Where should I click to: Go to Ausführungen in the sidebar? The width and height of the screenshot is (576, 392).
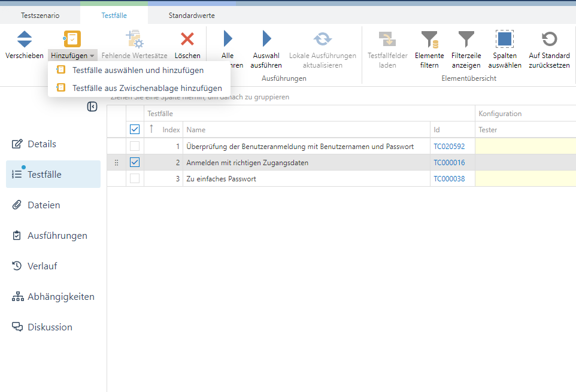pyautogui.click(x=57, y=236)
